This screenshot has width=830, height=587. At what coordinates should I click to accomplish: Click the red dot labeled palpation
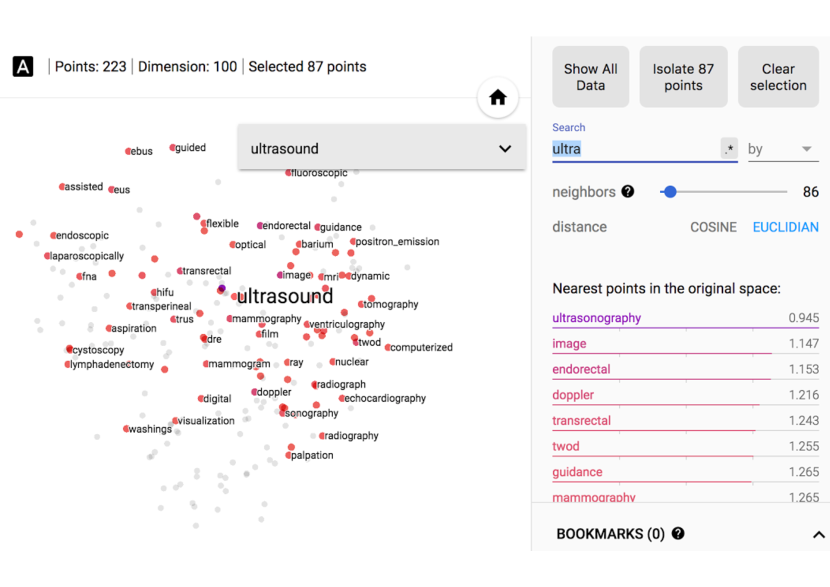(289, 455)
